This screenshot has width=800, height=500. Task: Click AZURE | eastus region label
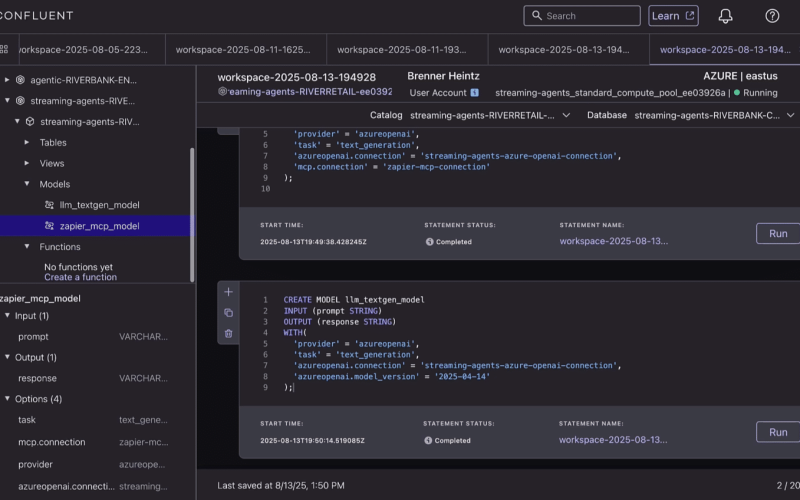pos(740,76)
